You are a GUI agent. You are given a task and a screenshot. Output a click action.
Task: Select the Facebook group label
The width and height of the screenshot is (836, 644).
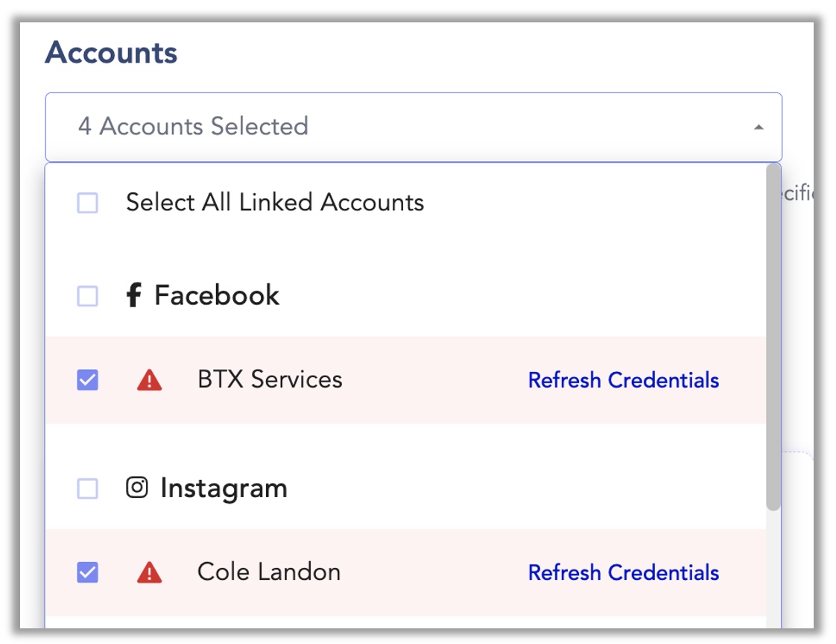tap(217, 295)
